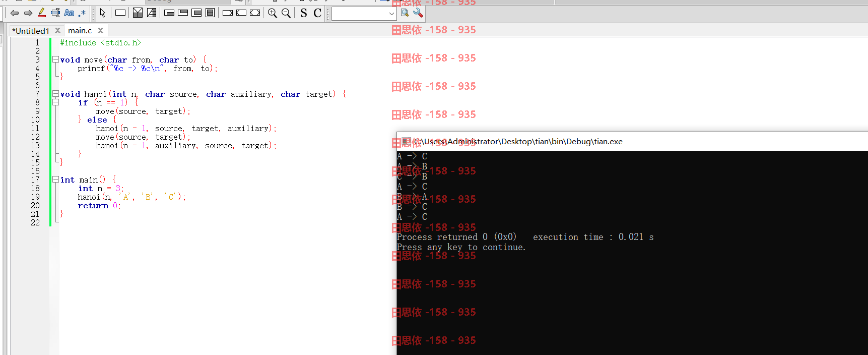Screen dimensions: 868x355
Task: Toggle the 'C' comments display button
Action: pos(317,13)
